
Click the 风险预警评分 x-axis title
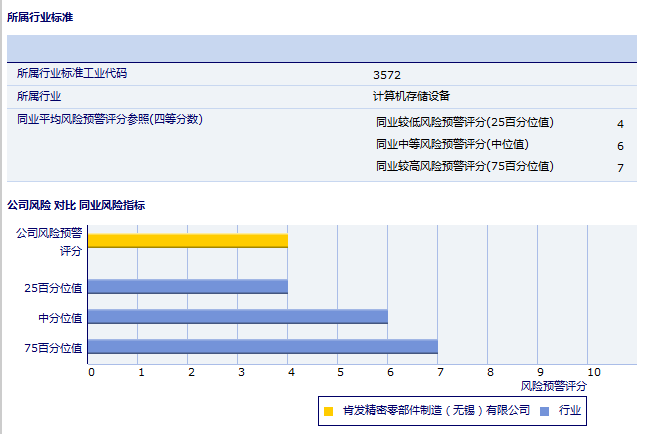coord(554,385)
